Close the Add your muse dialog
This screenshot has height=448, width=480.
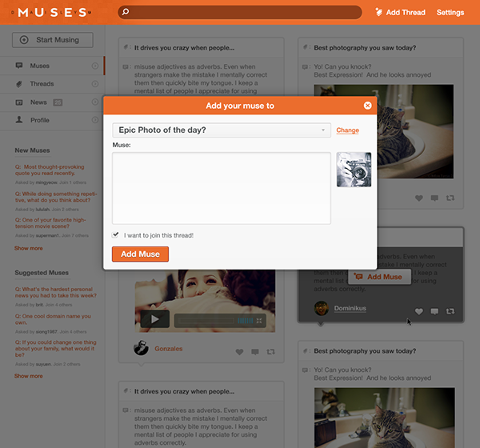click(367, 106)
